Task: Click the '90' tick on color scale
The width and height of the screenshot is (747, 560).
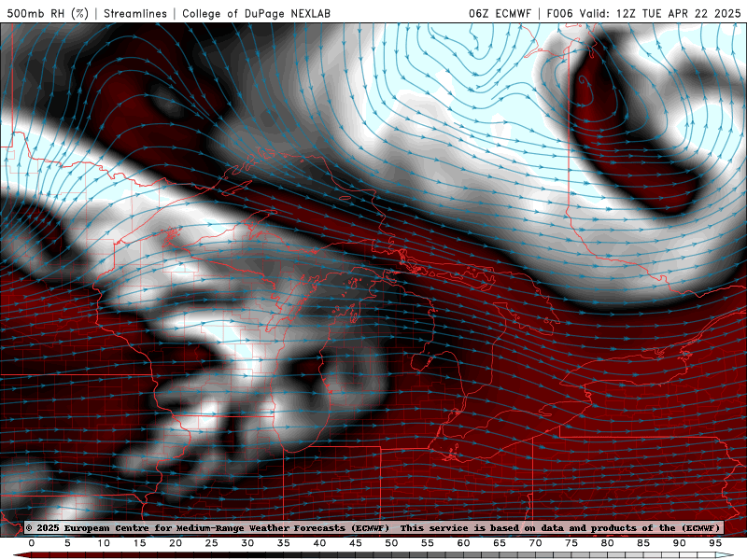Action: click(x=679, y=543)
